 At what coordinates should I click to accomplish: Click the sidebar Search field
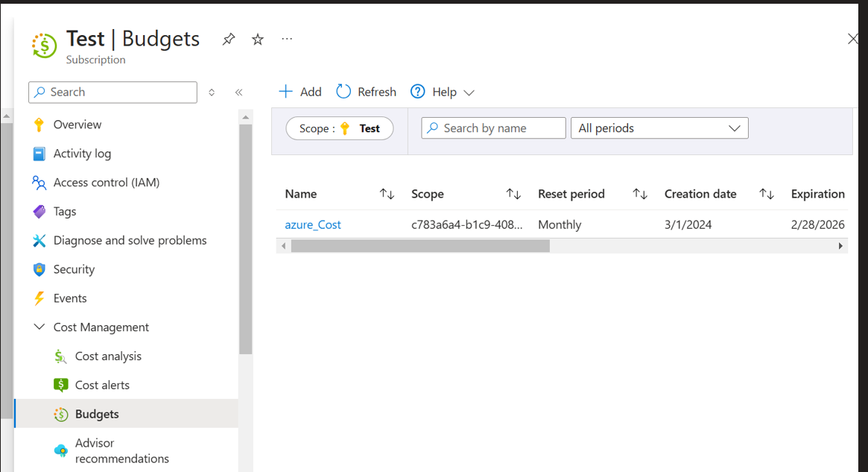(113, 92)
